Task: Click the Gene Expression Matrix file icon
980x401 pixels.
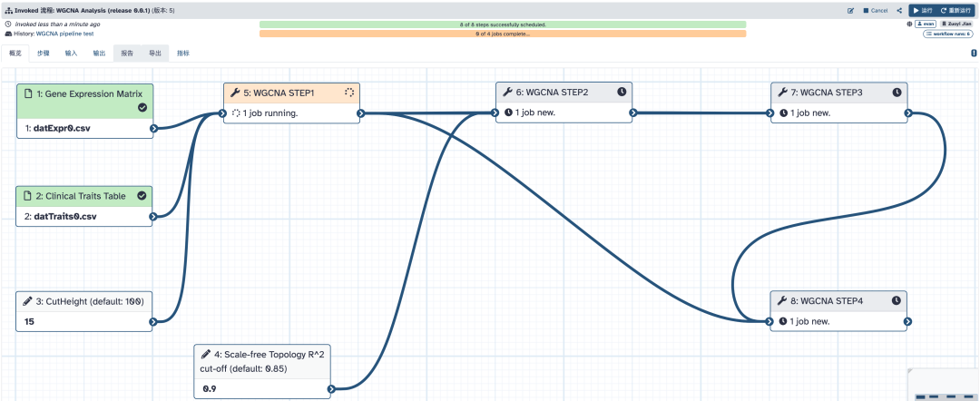Action: coord(27,93)
